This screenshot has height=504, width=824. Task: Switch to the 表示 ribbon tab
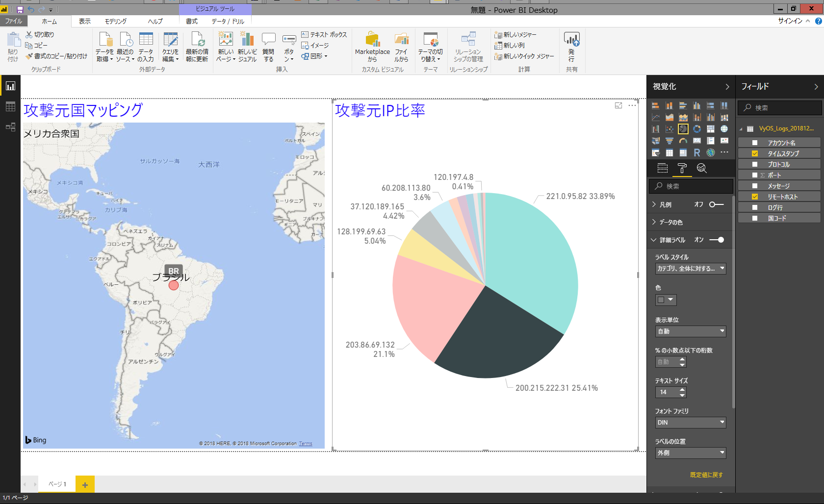[x=85, y=21]
